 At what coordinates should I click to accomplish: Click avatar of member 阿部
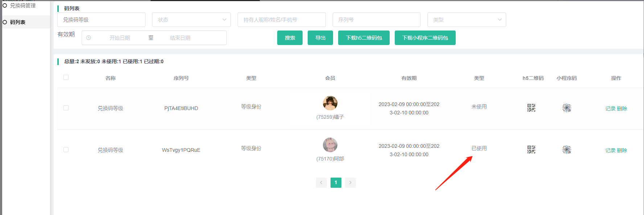(x=330, y=145)
